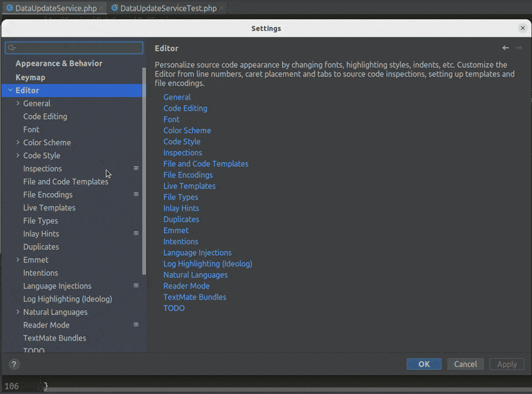Expand the Color Scheme tree node

pyautogui.click(x=18, y=142)
